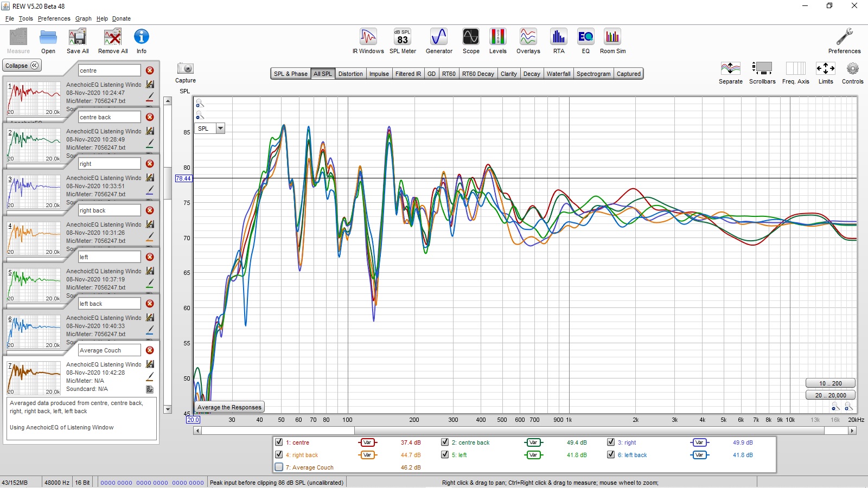The width and height of the screenshot is (868, 488).
Task: Open the SPL axis dropdown
Action: point(220,129)
